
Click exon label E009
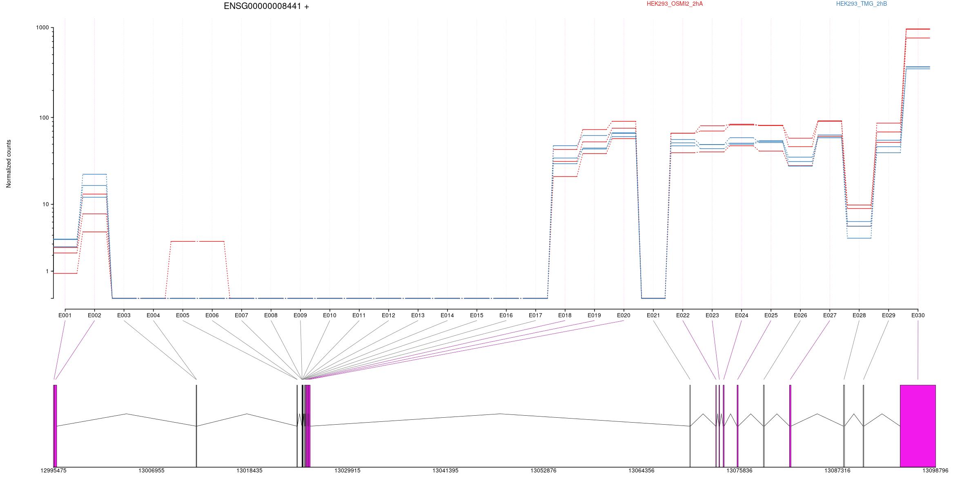pyautogui.click(x=300, y=315)
